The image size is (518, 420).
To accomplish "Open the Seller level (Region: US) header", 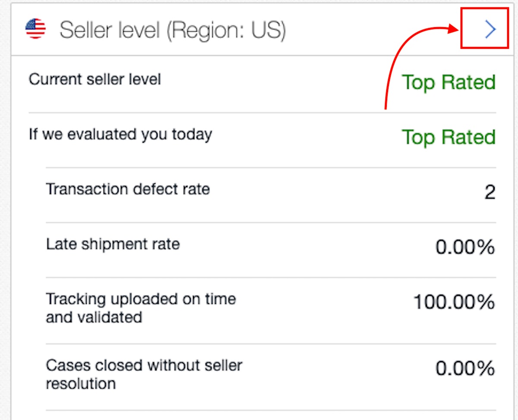I will pyautogui.click(x=173, y=30).
